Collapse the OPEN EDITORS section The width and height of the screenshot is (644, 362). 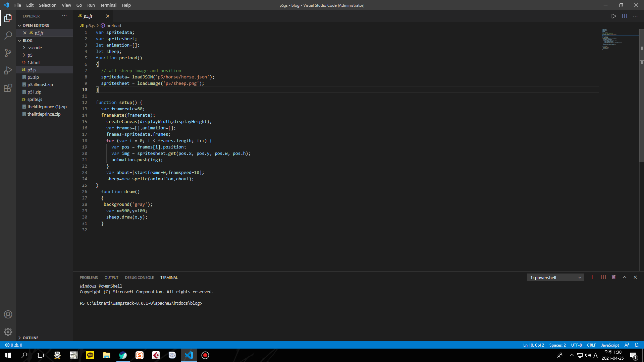click(36, 25)
